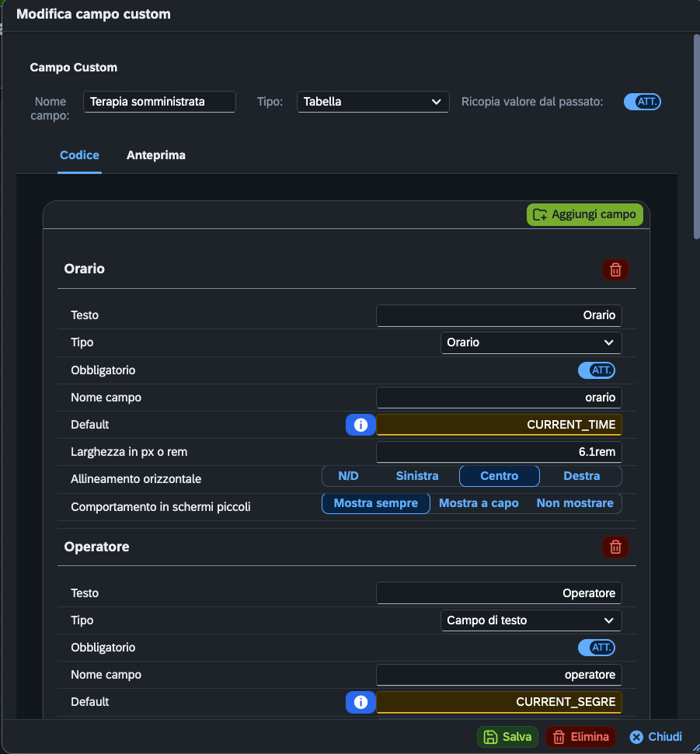Image resolution: width=700 pixels, height=754 pixels.
Task: Switch to the Anteprima tab
Action: click(x=156, y=155)
